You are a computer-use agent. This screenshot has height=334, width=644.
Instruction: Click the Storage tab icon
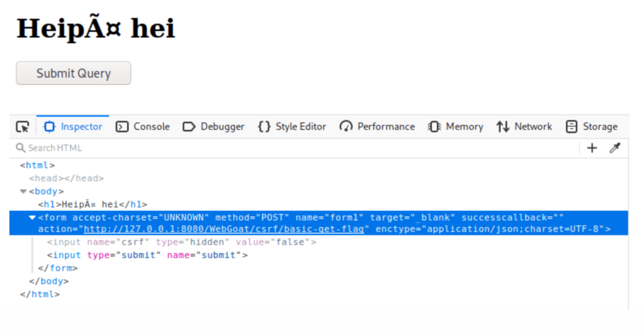(572, 127)
